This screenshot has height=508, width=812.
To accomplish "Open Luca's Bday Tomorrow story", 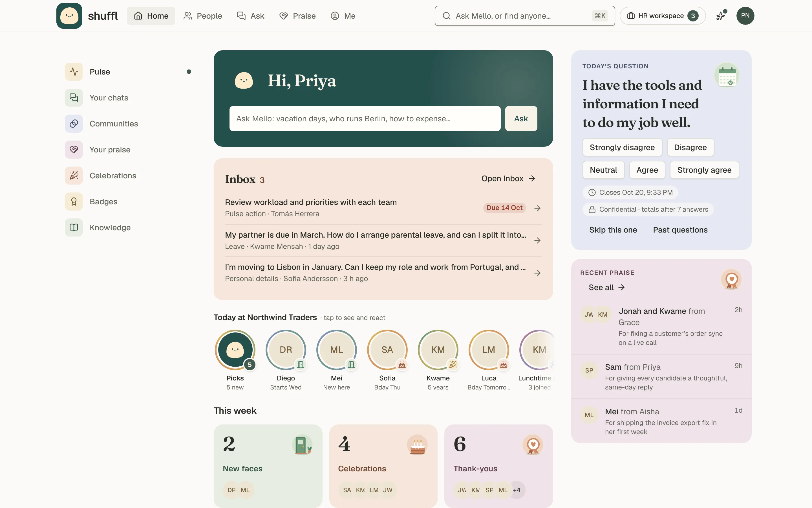I will [x=489, y=360].
